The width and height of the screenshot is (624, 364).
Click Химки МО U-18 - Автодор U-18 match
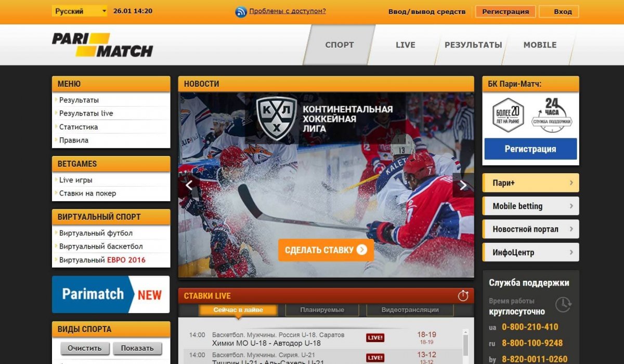266,343
